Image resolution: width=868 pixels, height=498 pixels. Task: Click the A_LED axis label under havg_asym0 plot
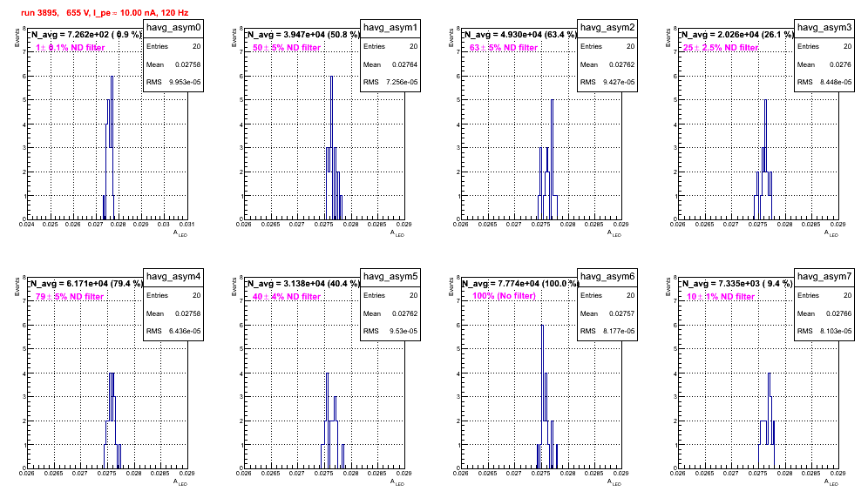180,233
